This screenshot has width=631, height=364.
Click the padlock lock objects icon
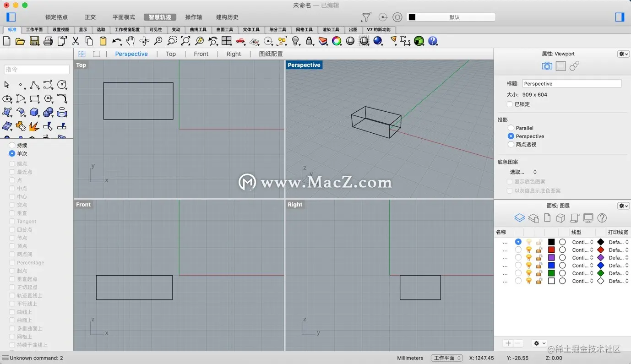310,41
